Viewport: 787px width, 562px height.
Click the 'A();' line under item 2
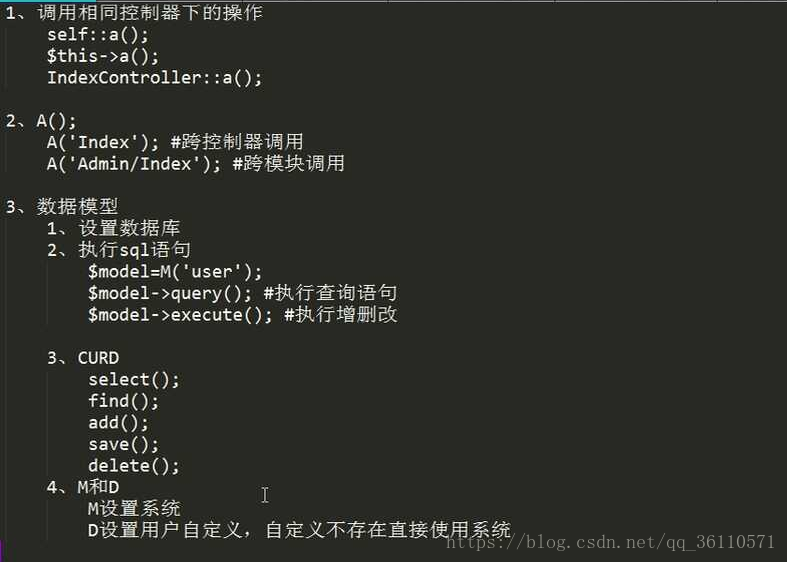tap(56, 121)
